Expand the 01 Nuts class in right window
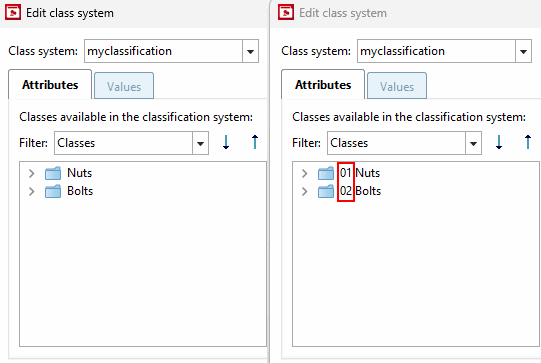This screenshot has height=363, width=541. pyautogui.click(x=304, y=173)
